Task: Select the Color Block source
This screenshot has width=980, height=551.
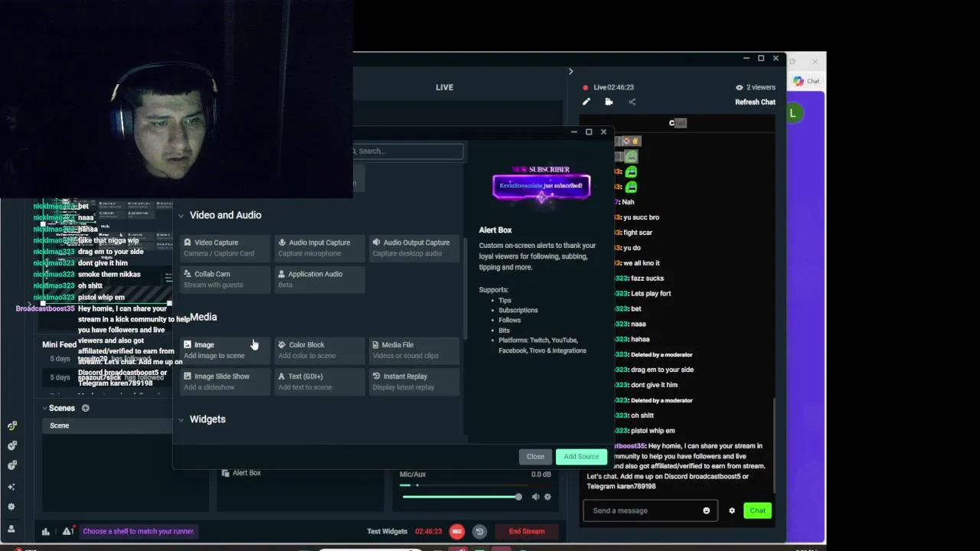Action: 319,350
